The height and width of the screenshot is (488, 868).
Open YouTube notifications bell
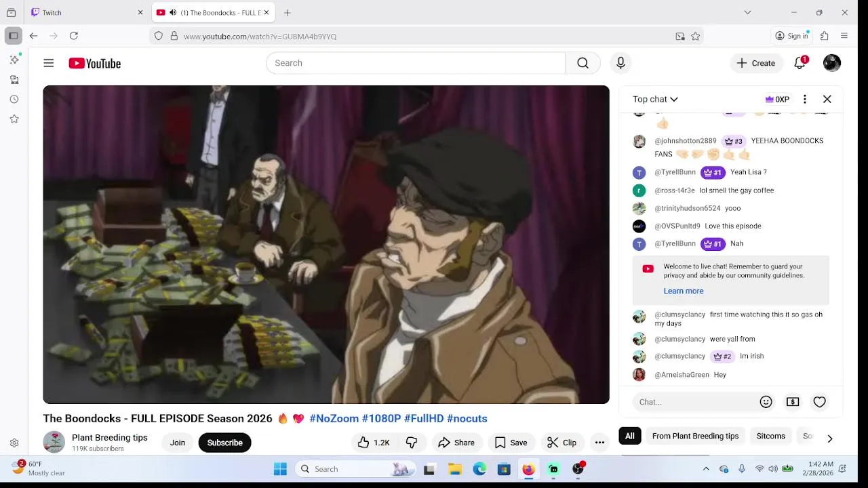[x=800, y=63]
